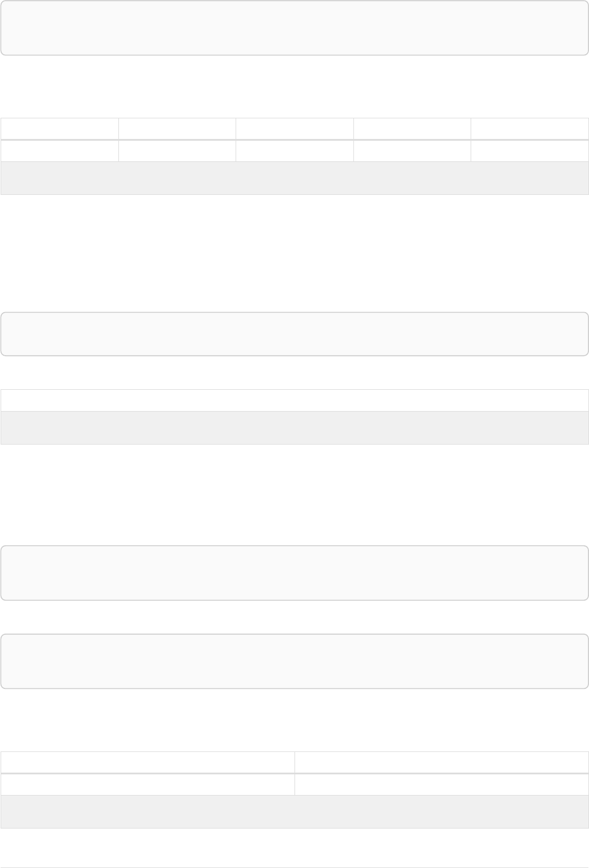The height and width of the screenshot is (868, 589).
Task: Click left body cell of two-column table
Action: (147, 784)
